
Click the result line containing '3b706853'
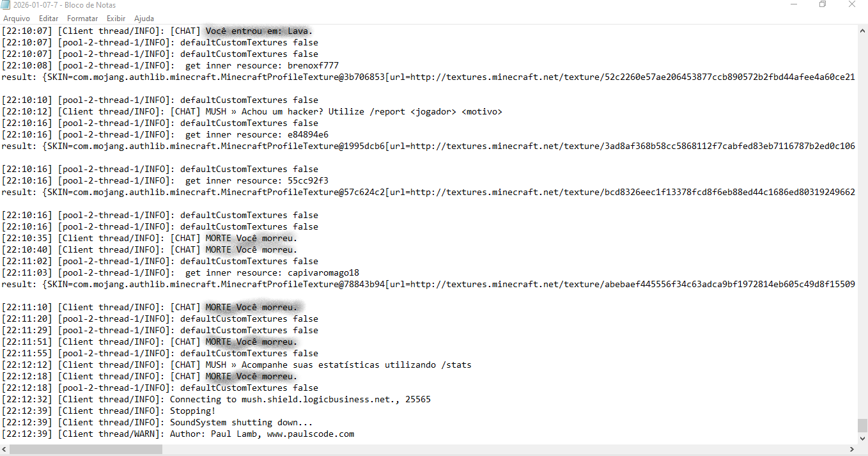tap(428, 77)
